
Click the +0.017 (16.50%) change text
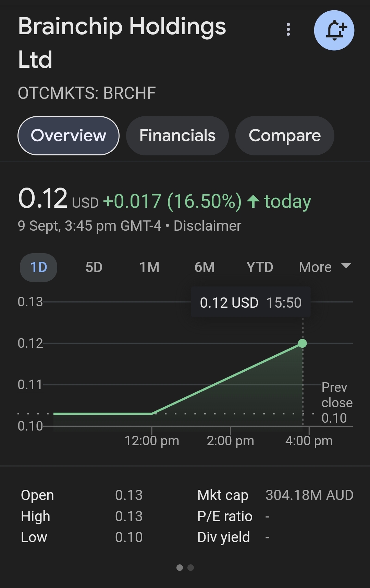[172, 201]
